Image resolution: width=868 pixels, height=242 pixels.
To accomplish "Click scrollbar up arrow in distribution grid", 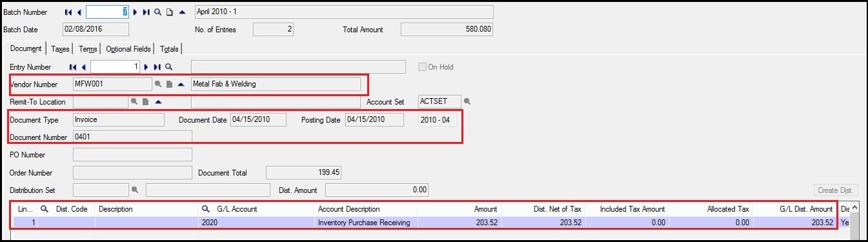I will (x=855, y=208).
